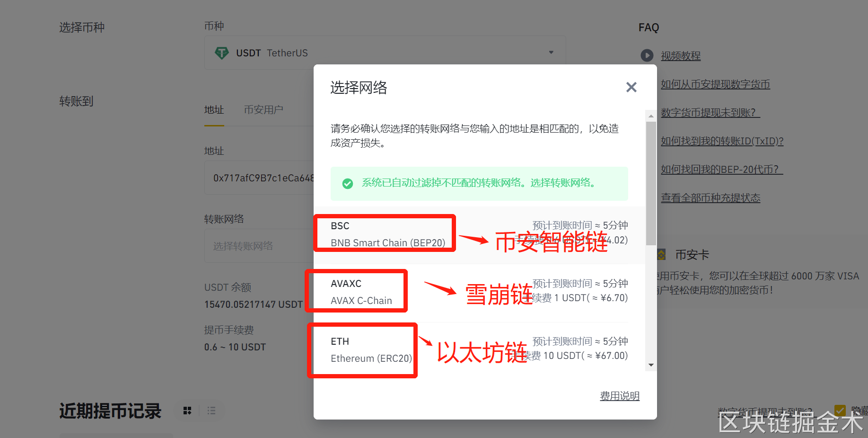
Task: Play the 视频教程 video icon
Action: tap(647, 55)
